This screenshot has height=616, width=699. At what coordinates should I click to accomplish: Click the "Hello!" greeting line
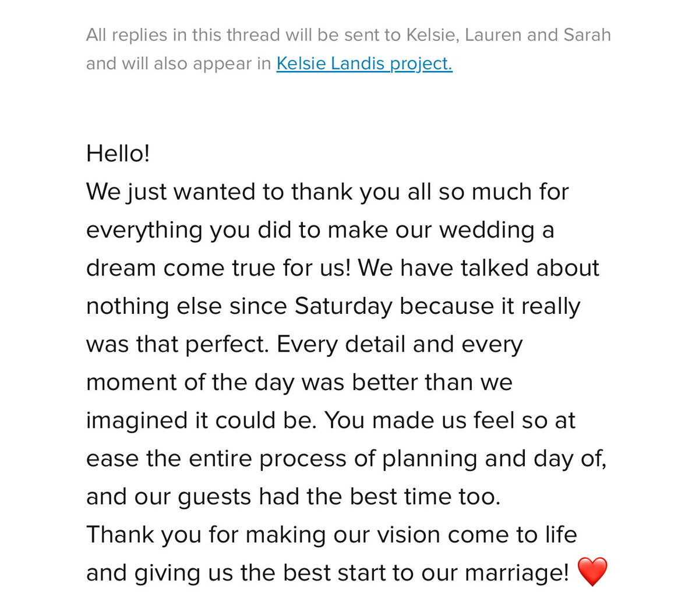118,154
